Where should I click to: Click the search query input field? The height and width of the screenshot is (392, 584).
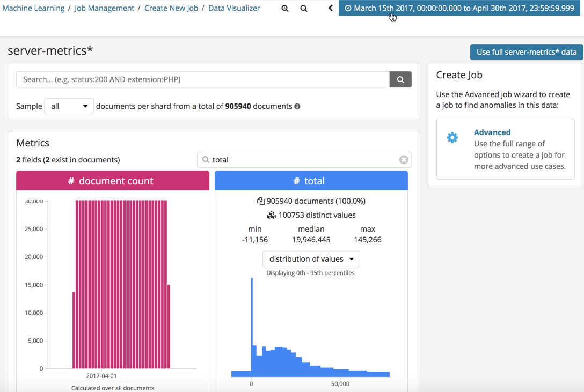(x=199, y=79)
